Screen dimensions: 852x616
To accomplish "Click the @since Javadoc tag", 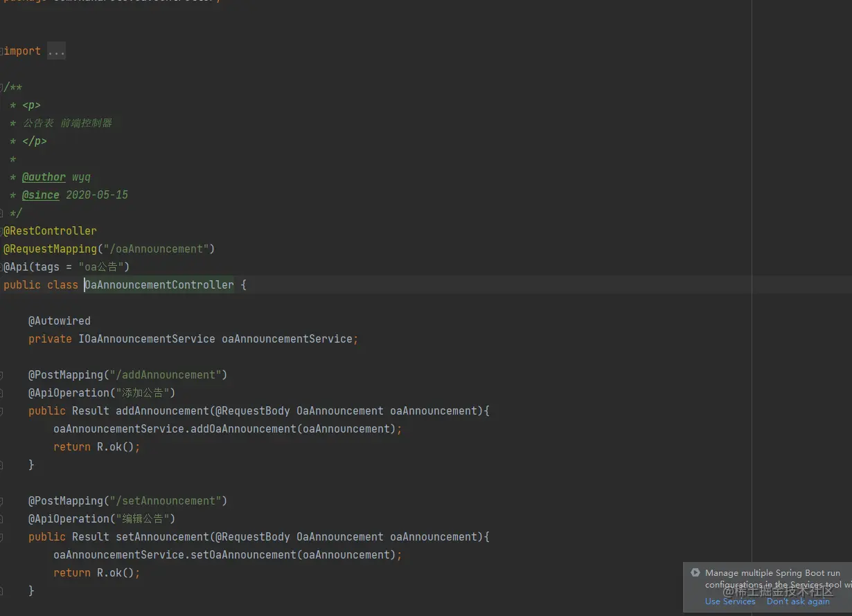I will pos(41,195).
